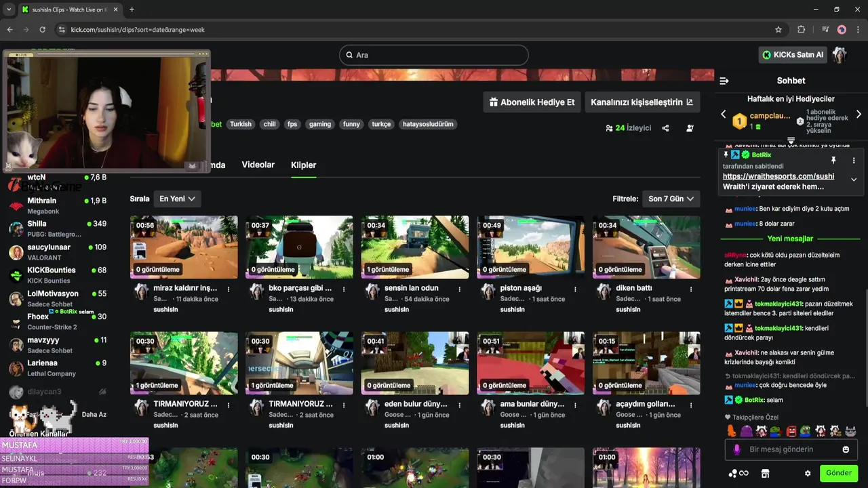Open KICKBounties channel in sidebar
The height and width of the screenshot is (488, 868).
[x=58, y=275]
